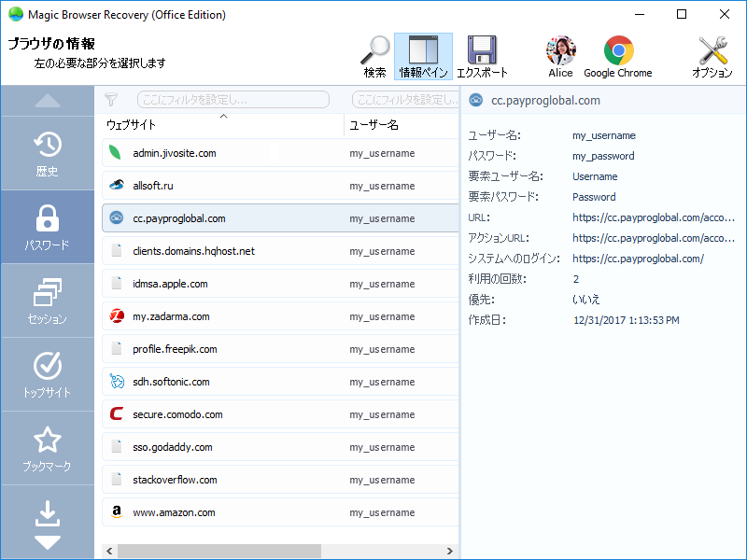
Task: Click the 利用の回数 value 2
Action: coord(576,279)
